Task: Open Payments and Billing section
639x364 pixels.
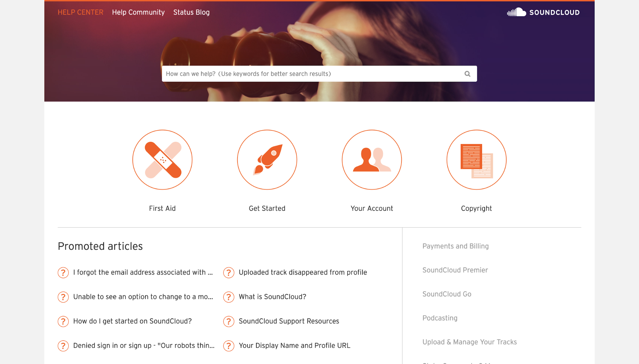Action: coord(455,245)
